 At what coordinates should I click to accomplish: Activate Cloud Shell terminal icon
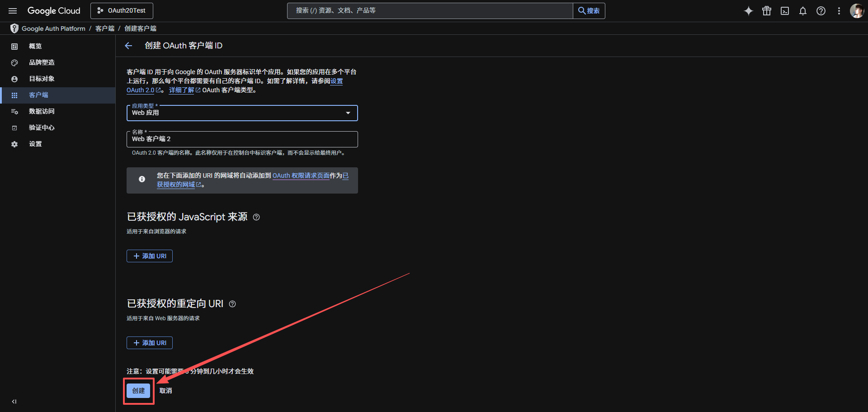click(785, 11)
